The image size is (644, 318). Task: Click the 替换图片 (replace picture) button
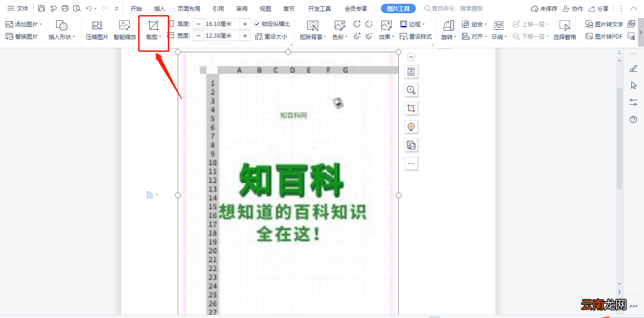tap(22, 36)
